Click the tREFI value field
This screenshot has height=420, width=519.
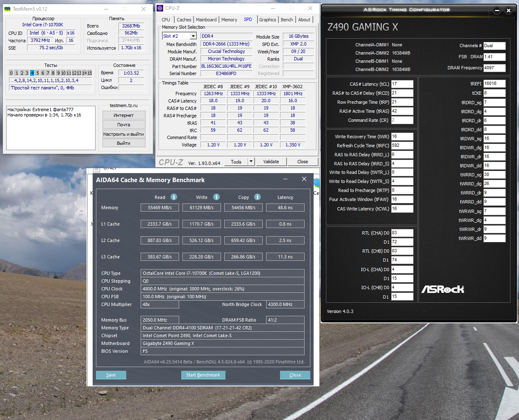pyautogui.click(x=494, y=84)
